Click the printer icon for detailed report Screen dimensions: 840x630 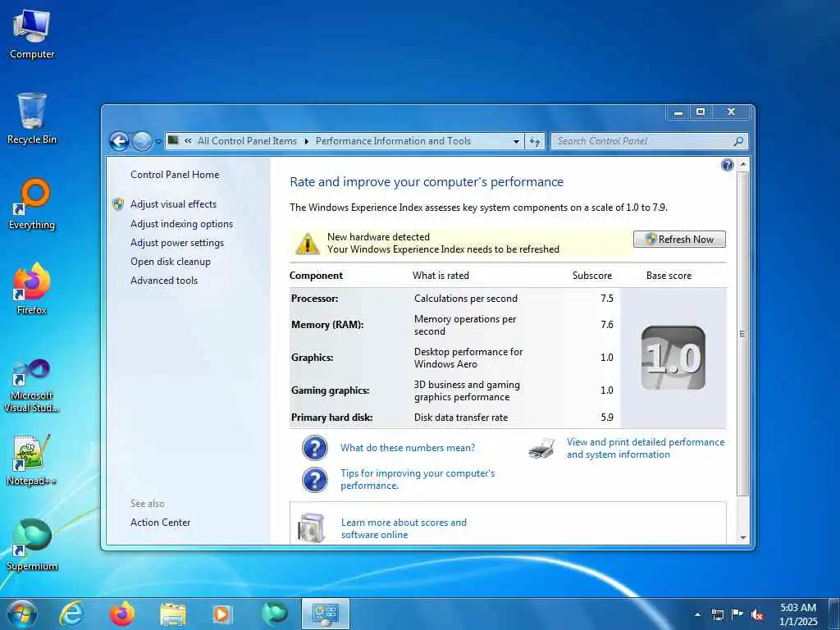(x=541, y=449)
